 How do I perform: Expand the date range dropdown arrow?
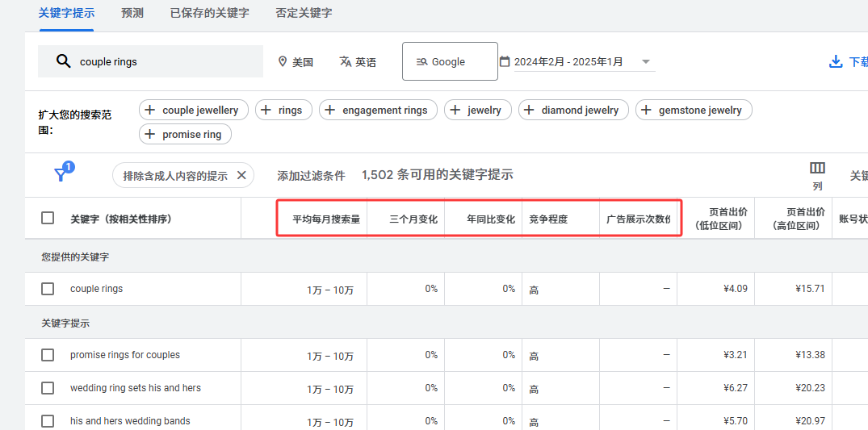coord(645,62)
